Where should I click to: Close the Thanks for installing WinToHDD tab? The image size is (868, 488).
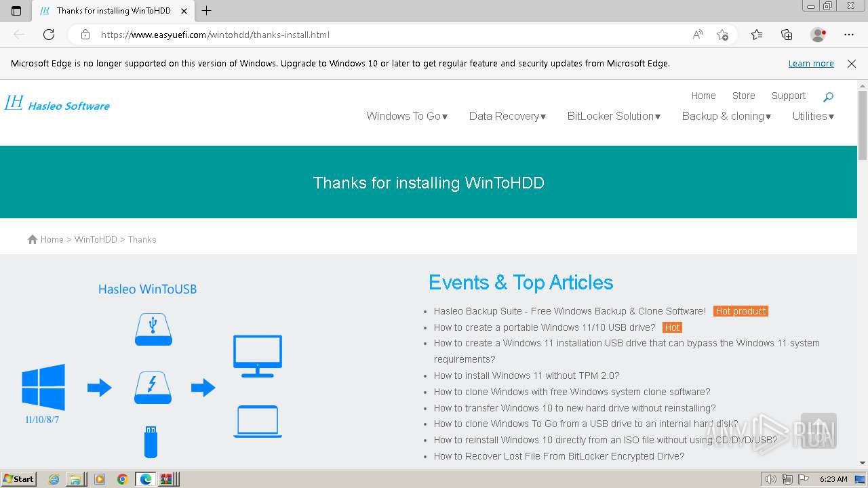(184, 11)
